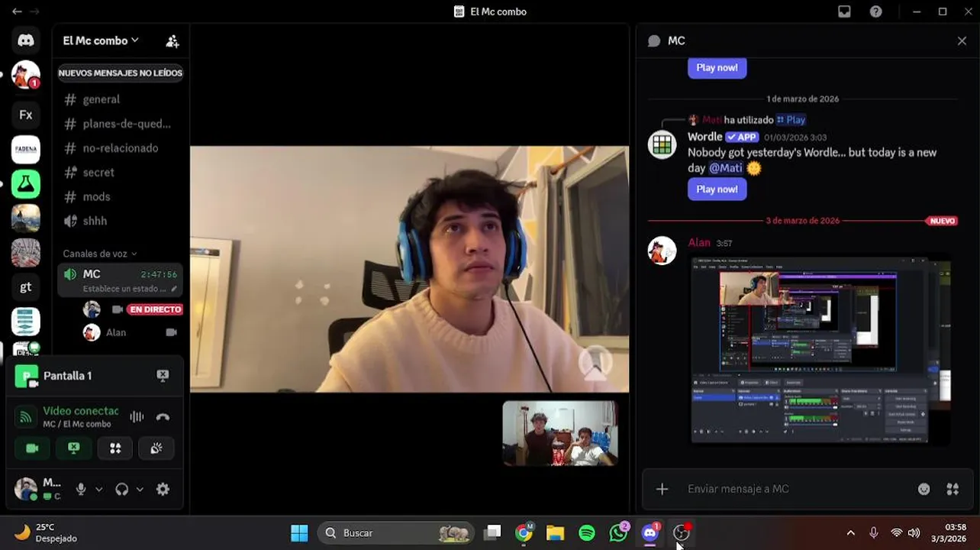The image size is (980, 550).
Task: Open the no-relacionado channel
Action: pyautogui.click(x=120, y=148)
